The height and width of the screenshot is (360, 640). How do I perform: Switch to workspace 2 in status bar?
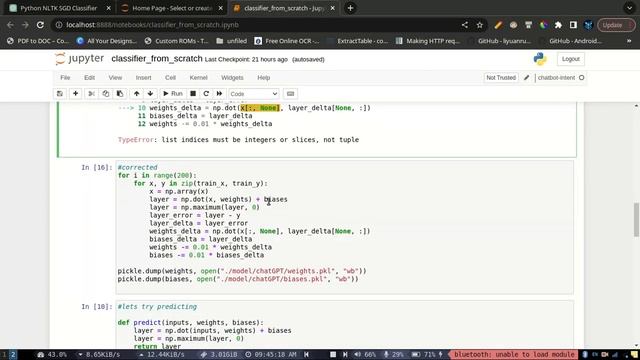(13, 354)
